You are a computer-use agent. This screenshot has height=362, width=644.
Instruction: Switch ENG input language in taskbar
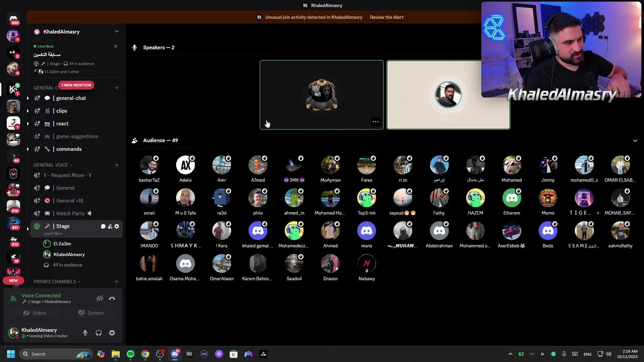(587, 354)
